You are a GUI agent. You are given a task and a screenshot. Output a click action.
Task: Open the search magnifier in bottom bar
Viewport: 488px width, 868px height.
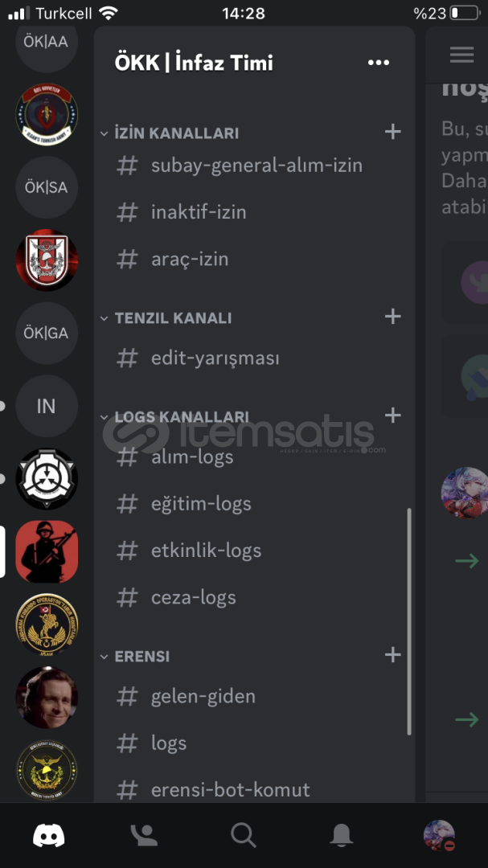243,835
